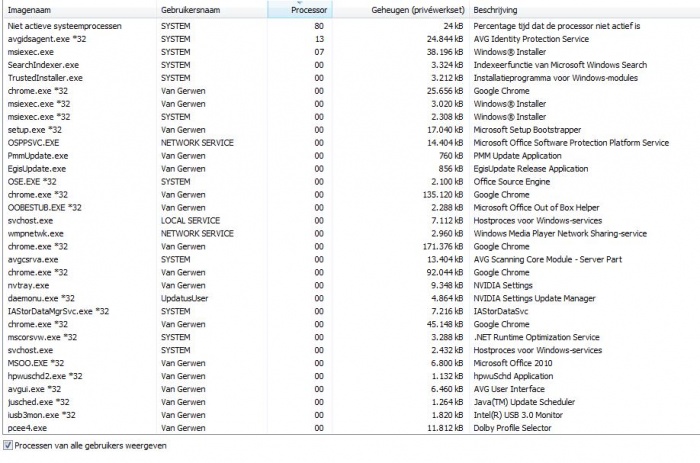Image resolution: width=700 pixels, height=463 pixels.
Task: Click 'Microsoft Office Out of Box Helper'
Action: click(536, 207)
